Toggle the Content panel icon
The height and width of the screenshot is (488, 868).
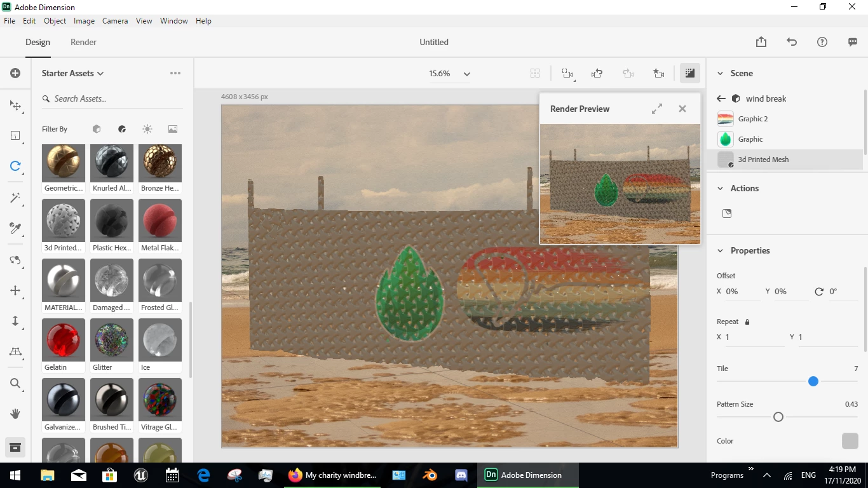15,447
